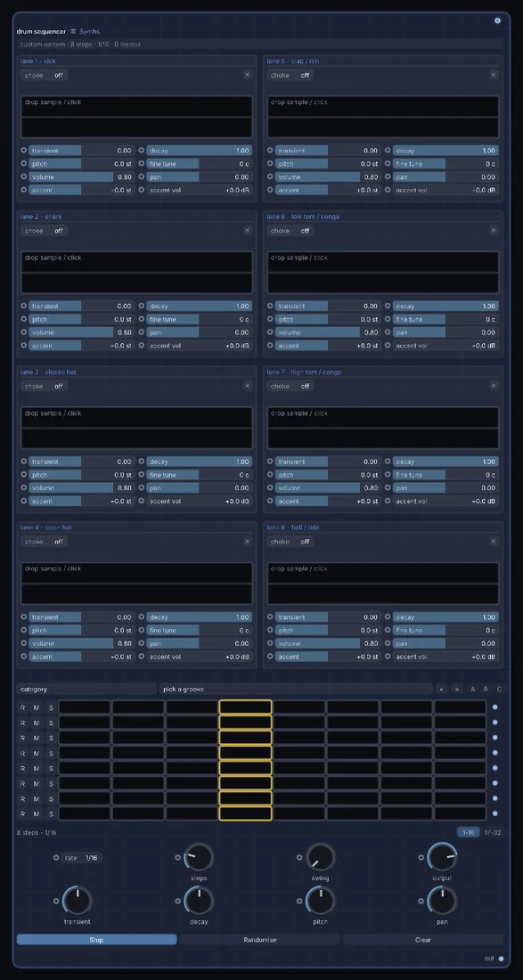Click modulation port beside lane 5 pitch
This screenshot has width=523, height=980.
(270, 164)
